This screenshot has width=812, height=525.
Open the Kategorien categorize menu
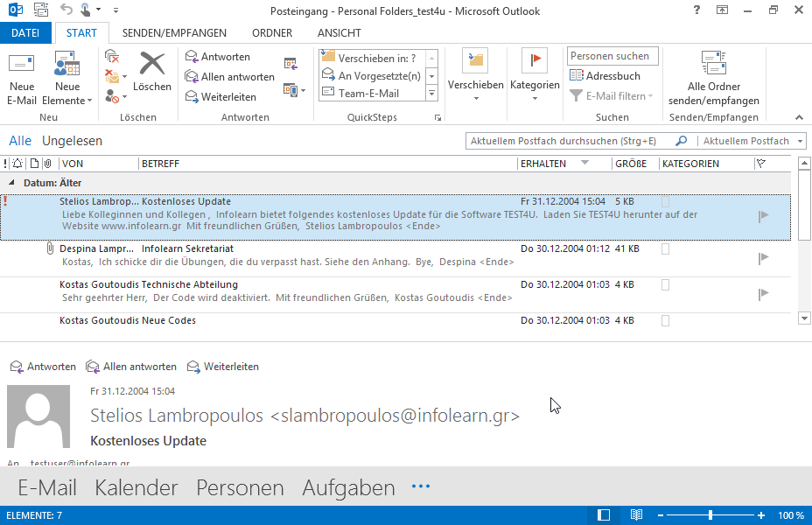pos(535,76)
